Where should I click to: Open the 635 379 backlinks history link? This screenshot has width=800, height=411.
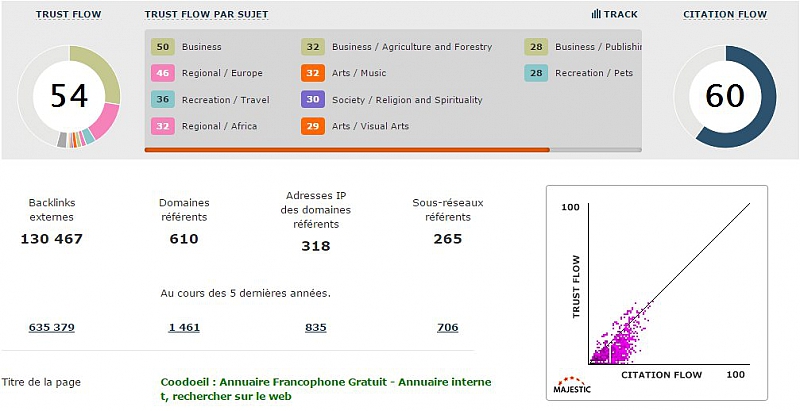pyautogui.click(x=51, y=327)
